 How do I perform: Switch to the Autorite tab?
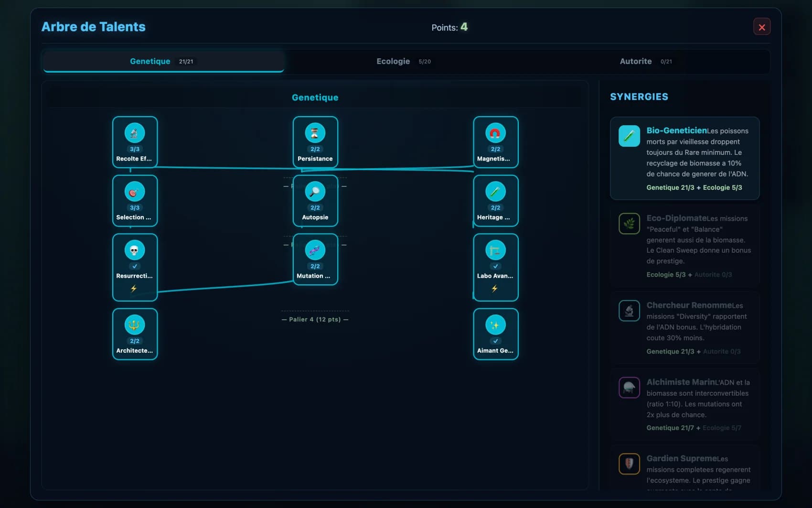(646, 61)
